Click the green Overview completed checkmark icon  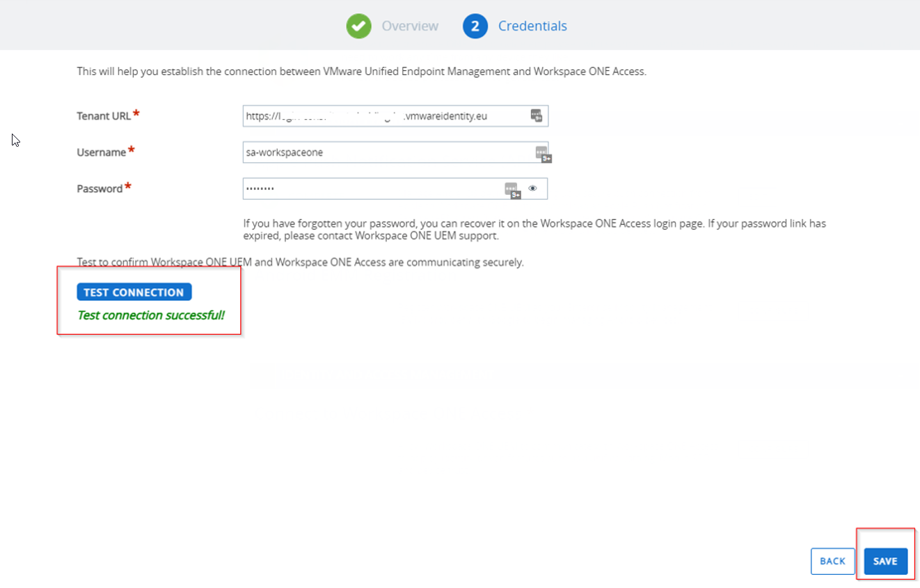coord(358,26)
